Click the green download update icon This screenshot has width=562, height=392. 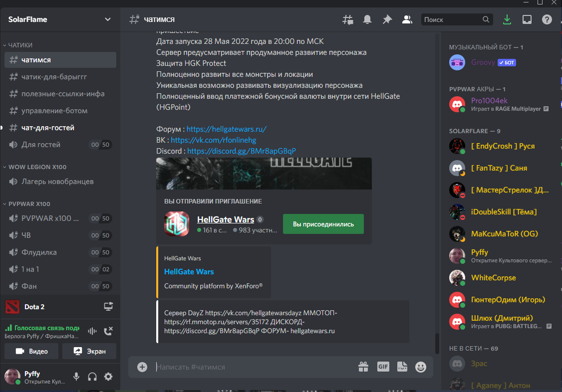507,19
